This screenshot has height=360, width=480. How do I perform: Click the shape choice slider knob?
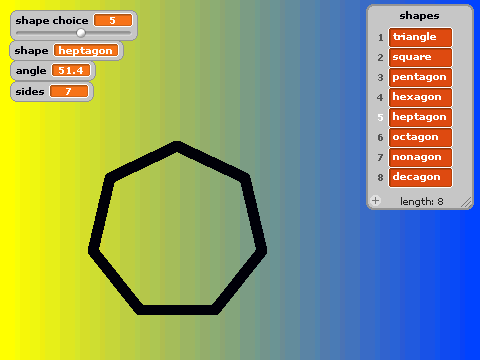tap(81, 33)
